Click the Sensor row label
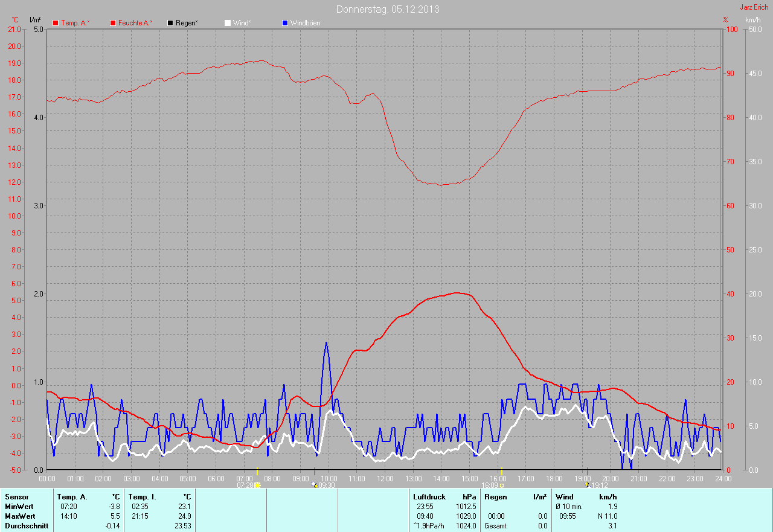 16,497
